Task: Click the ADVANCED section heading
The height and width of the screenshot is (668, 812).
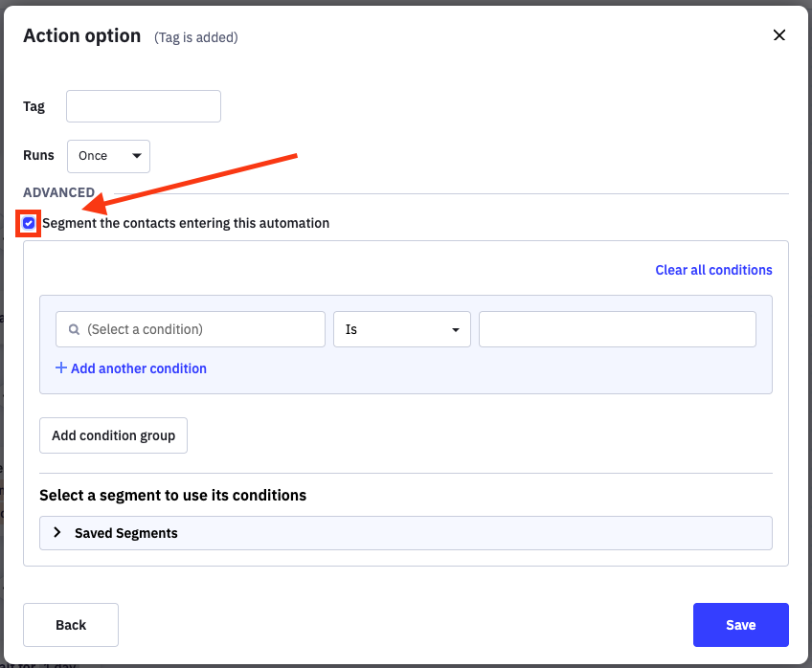Action: pyautogui.click(x=59, y=192)
